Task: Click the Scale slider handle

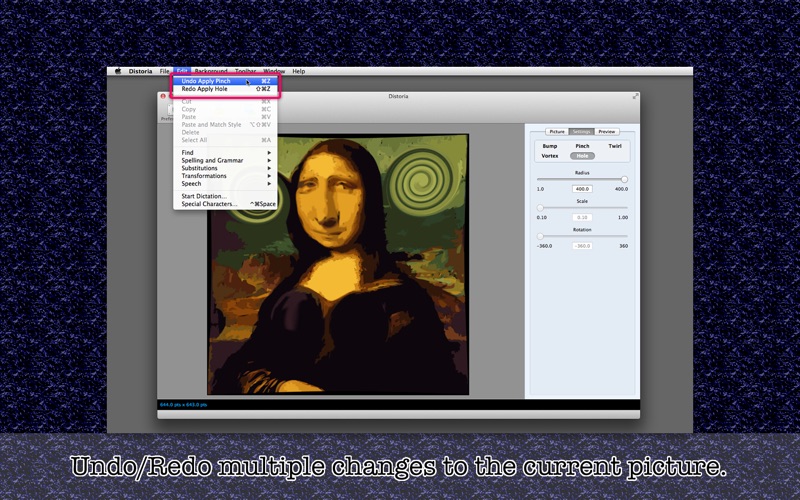Action: click(540, 208)
